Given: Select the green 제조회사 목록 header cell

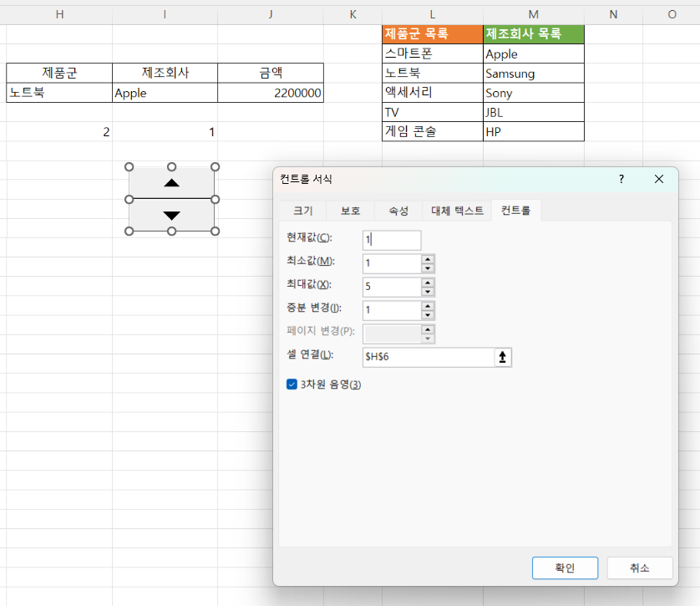Looking at the screenshot, I should click(x=534, y=34).
